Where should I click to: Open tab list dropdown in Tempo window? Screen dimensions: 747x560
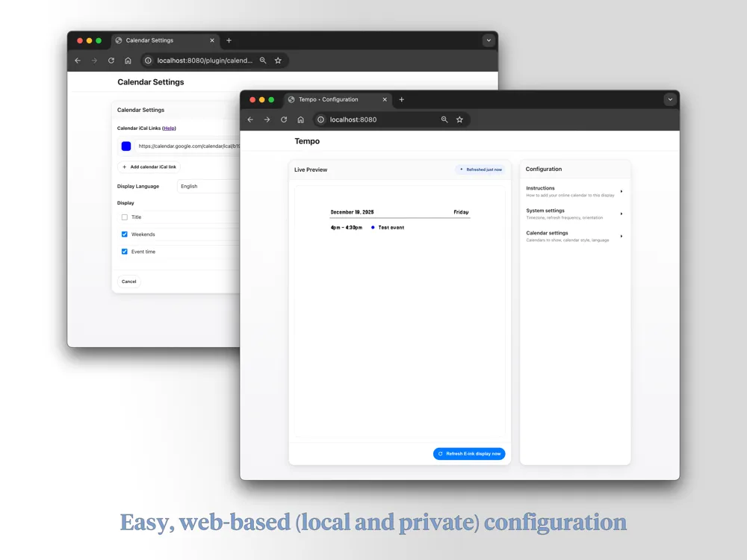tap(670, 99)
